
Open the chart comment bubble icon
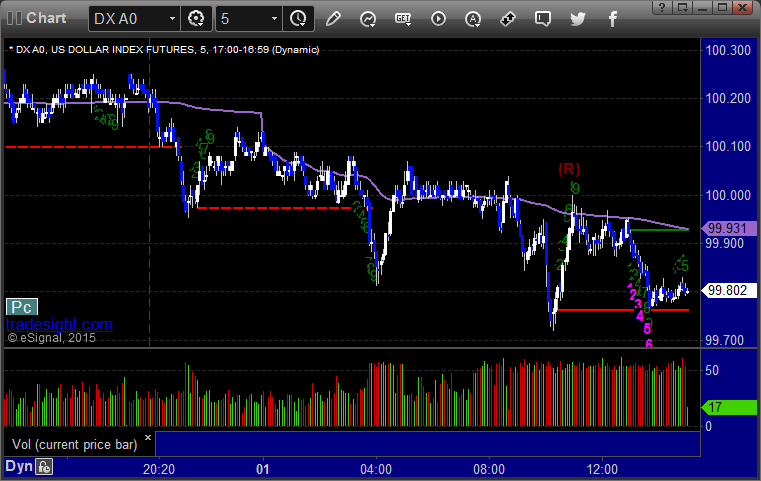[543, 19]
